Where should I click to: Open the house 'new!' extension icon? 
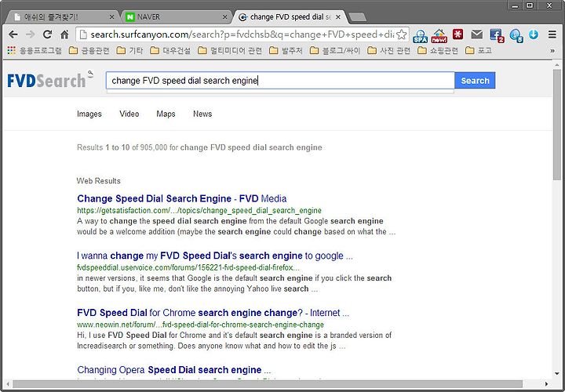tap(439, 35)
